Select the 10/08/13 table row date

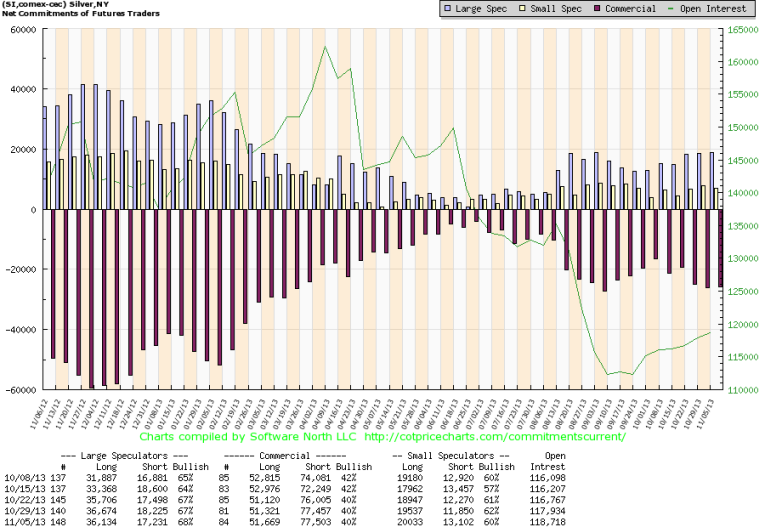22,478
